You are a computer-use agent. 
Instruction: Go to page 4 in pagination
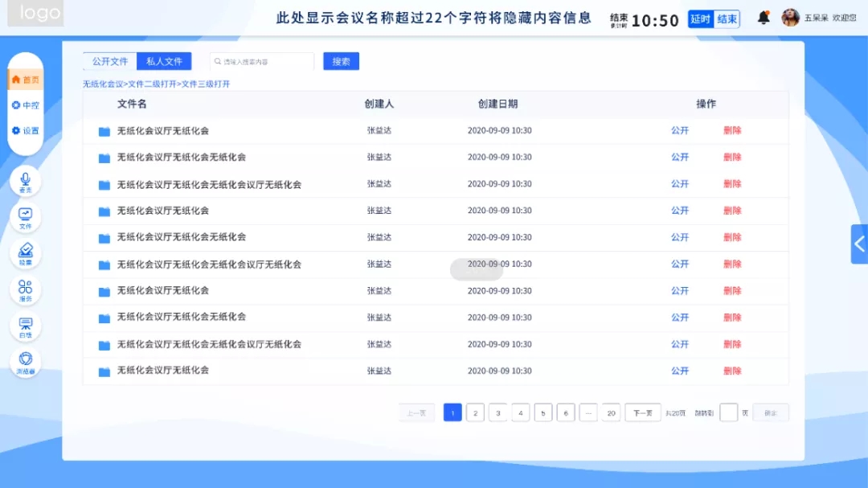[x=520, y=412]
